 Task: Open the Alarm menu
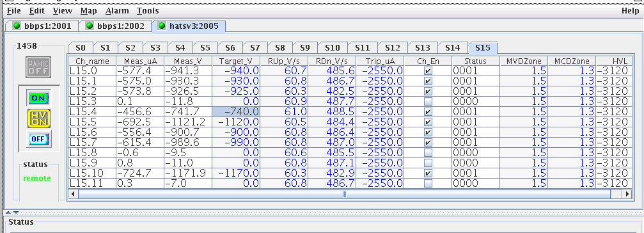pos(117,11)
